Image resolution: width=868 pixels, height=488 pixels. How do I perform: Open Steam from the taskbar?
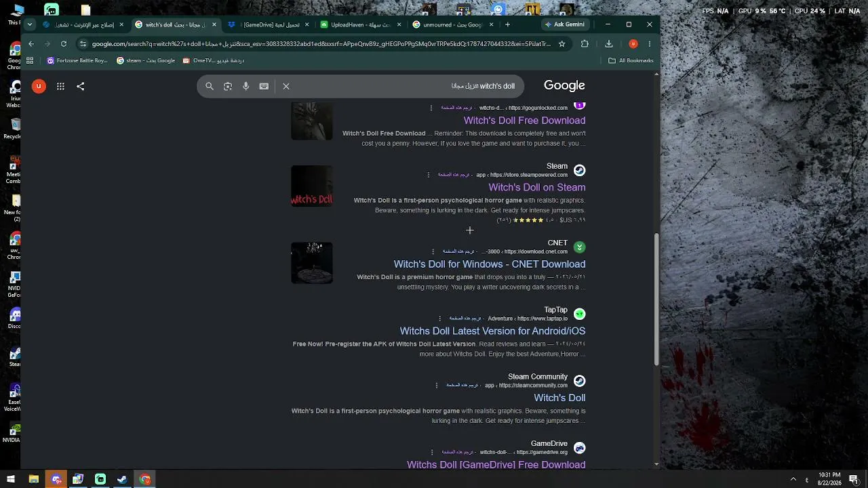[x=122, y=479]
